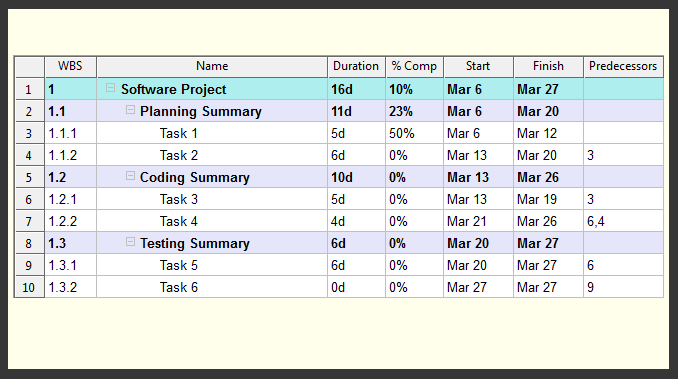
Task: Select the Predecessors column header
Action: (623, 67)
